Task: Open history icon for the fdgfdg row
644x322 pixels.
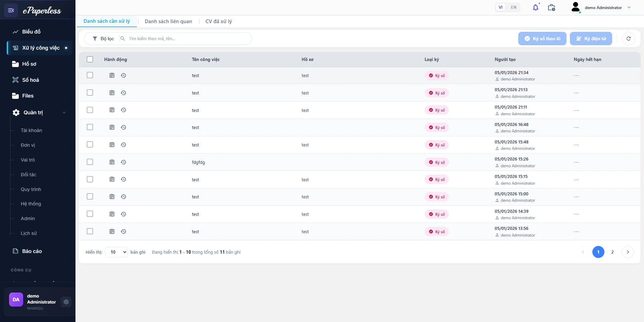Action: tap(123, 162)
